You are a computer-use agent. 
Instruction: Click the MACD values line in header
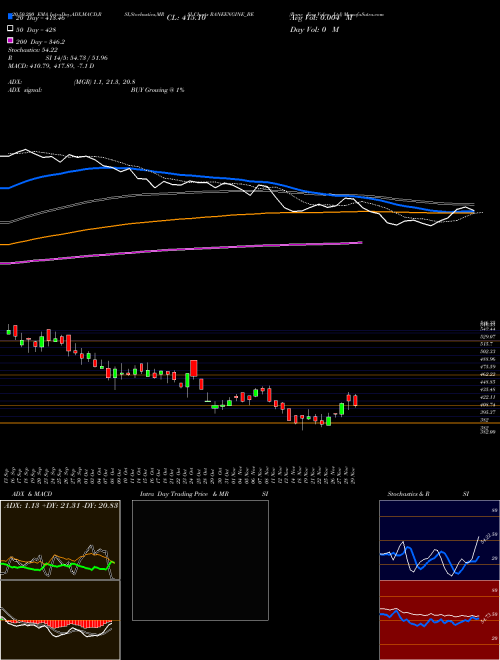(51, 66)
